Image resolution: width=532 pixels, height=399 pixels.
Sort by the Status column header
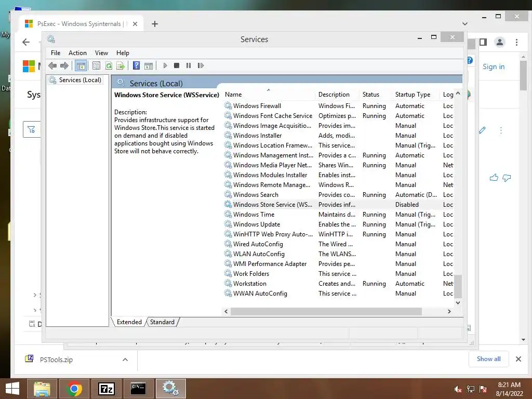click(376, 95)
